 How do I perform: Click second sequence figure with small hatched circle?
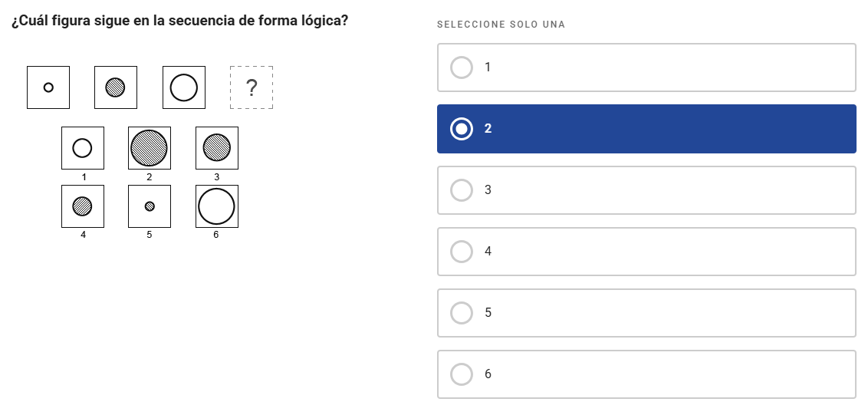(x=115, y=87)
